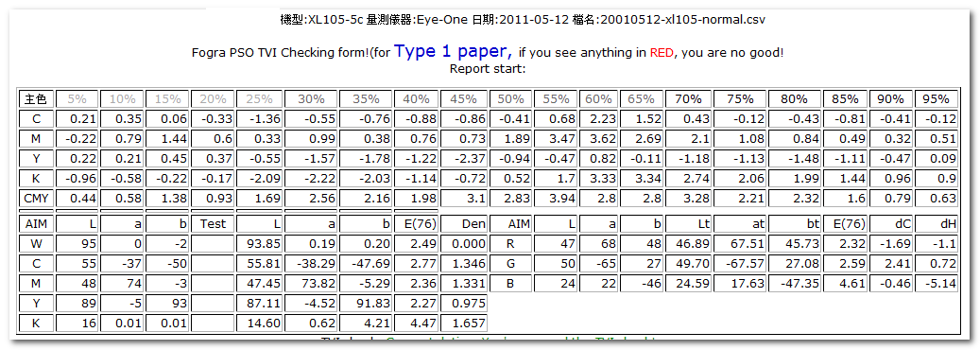
Task: Select the "50%" column header
Action: 510,99
